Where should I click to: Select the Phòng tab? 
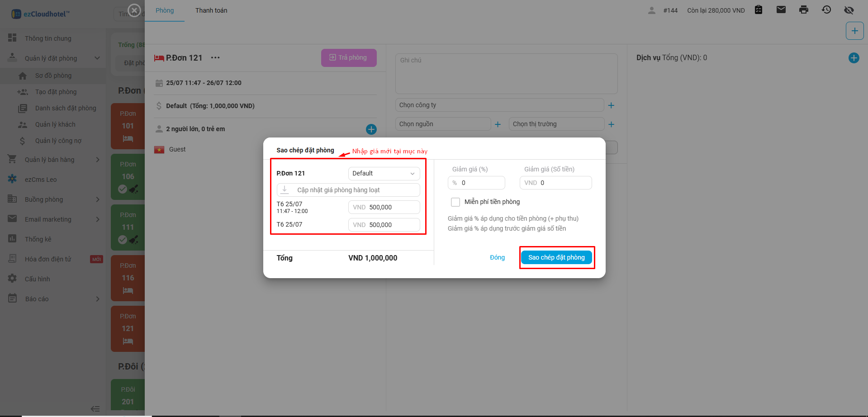(165, 10)
